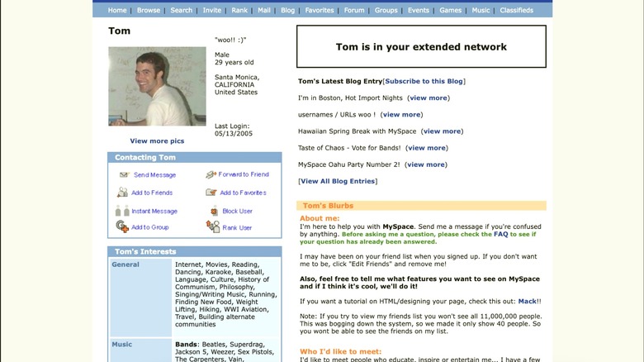Image resolution: width=644 pixels, height=362 pixels.
Task: Open Invite in the navigation bar
Action: pos(212,10)
